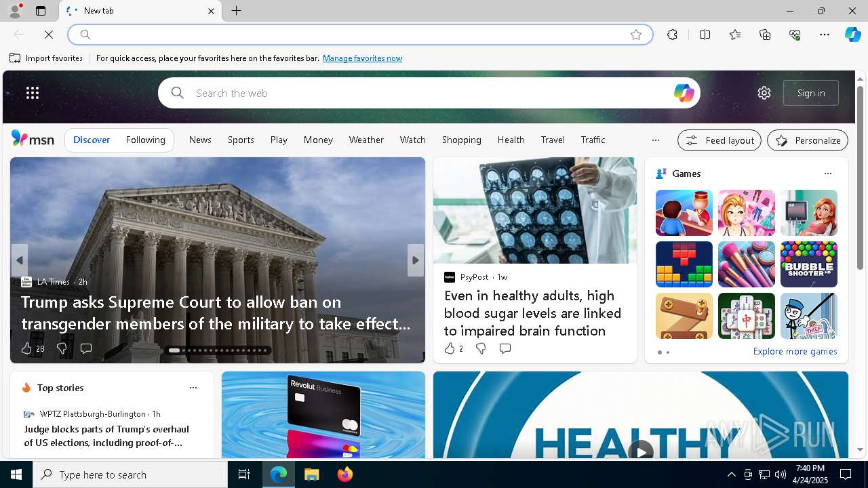Image resolution: width=868 pixels, height=488 pixels.
Task: Dislike the Trump Supreme Court article
Action: click(x=62, y=348)
